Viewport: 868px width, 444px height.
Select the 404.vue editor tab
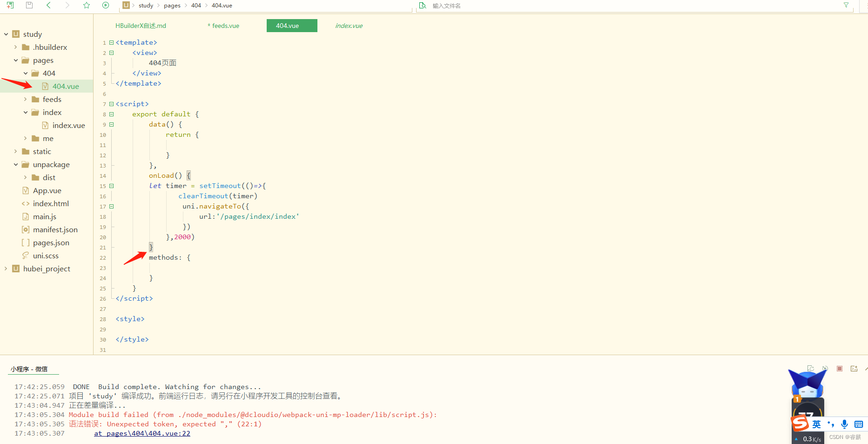coord(292,26)
